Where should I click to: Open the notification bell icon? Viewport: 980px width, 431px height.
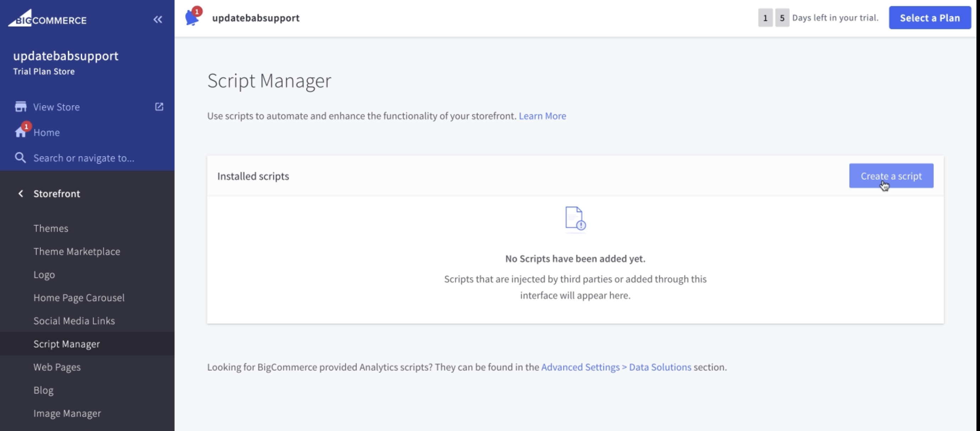[192, 17]
